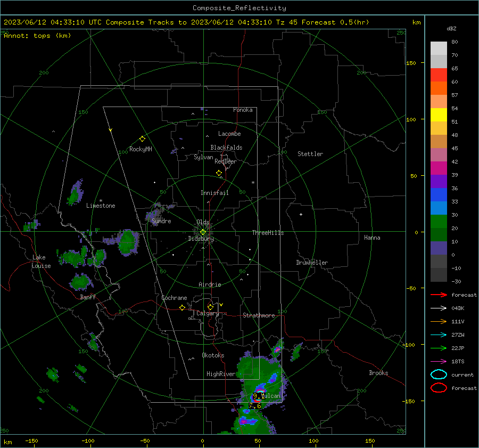The width and height of the screenshot is (479, 448).
Task: Click the storm top label 7.6
Action: (255, 406)
